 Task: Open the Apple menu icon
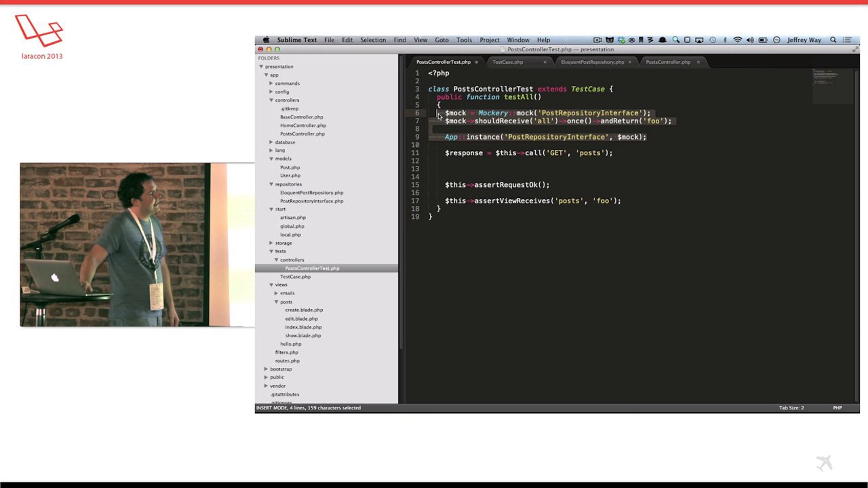pyautogui.click(x=266, y=40)
